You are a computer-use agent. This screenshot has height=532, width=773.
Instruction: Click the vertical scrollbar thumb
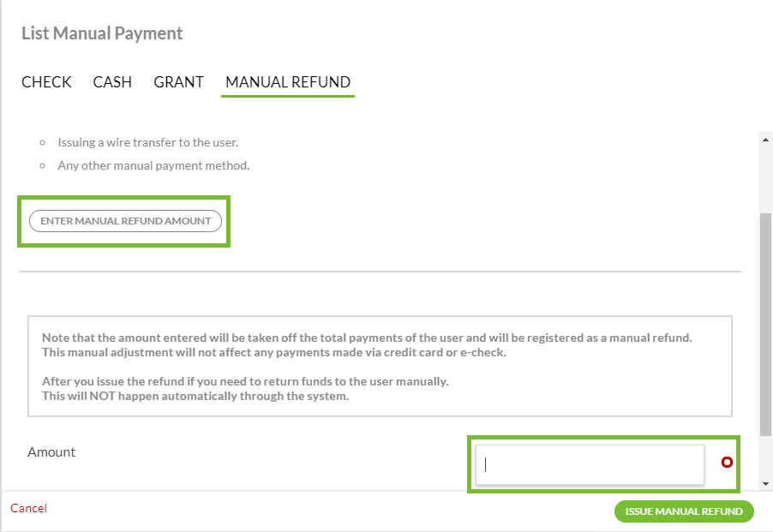[x=765, y=326]
